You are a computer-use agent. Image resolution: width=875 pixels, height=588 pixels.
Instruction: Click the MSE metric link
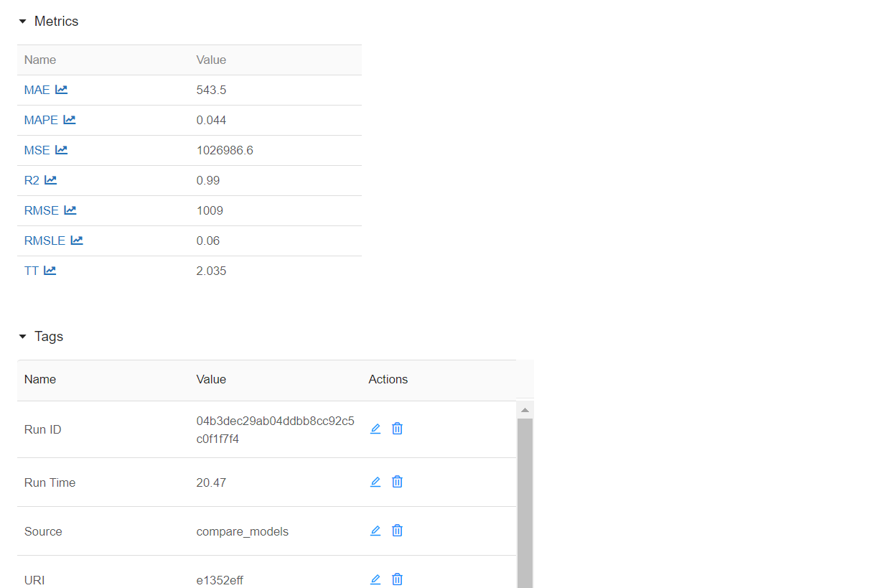(x=37, y=150)
